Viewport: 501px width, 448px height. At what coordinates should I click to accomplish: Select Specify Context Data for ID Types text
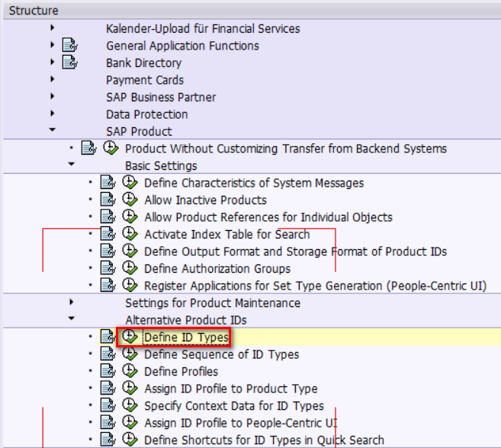coord(234,406)
